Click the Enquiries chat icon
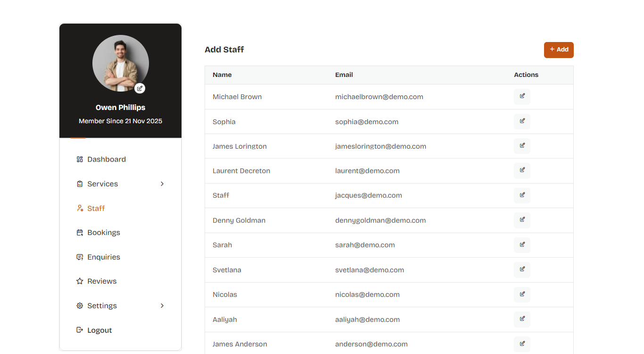Screen dimensions: 644x354 [x=80, y=257]
